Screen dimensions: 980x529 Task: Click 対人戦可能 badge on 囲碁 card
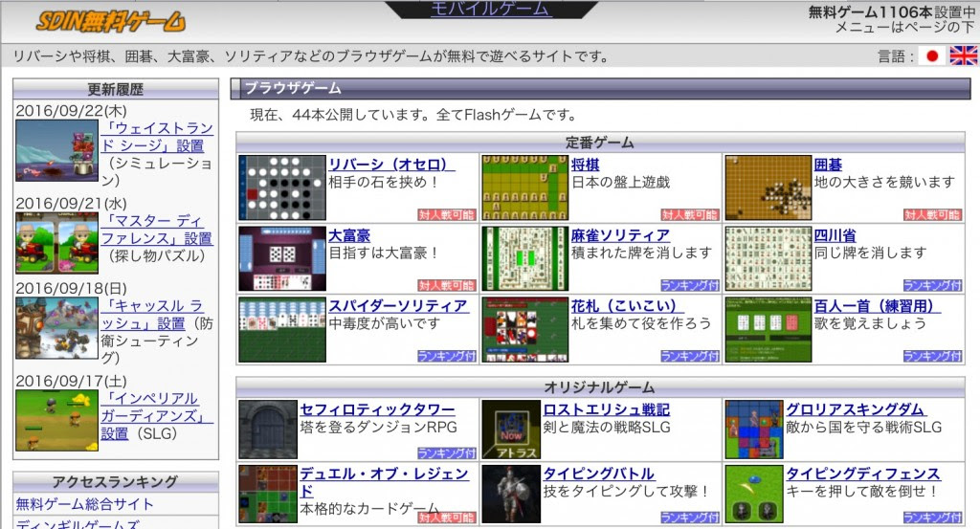[x=932, y=215]
